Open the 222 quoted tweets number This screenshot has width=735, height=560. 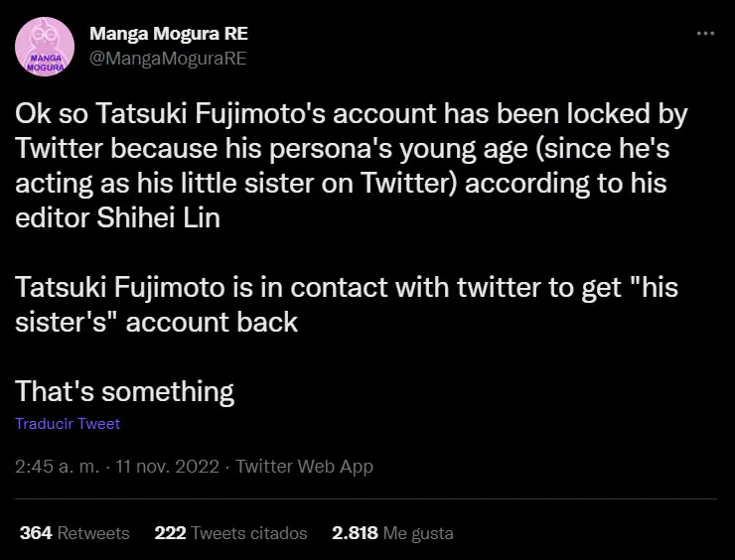point(170,533)
